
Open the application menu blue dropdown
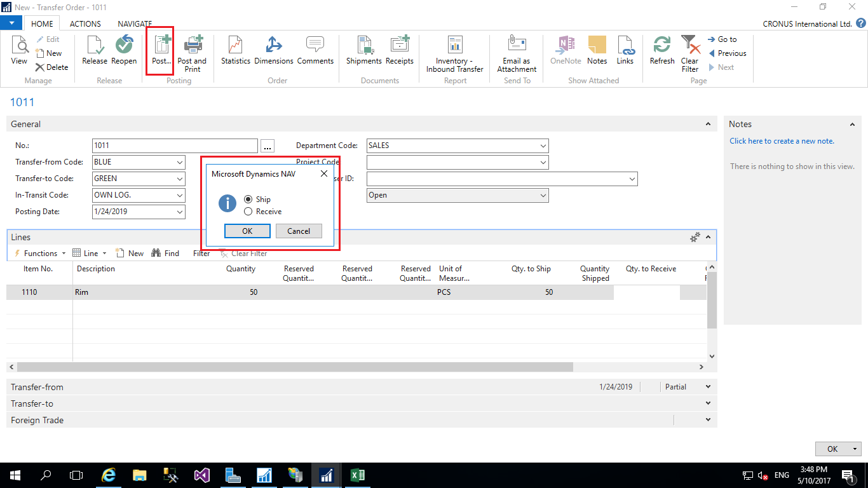tap(11, 24)
